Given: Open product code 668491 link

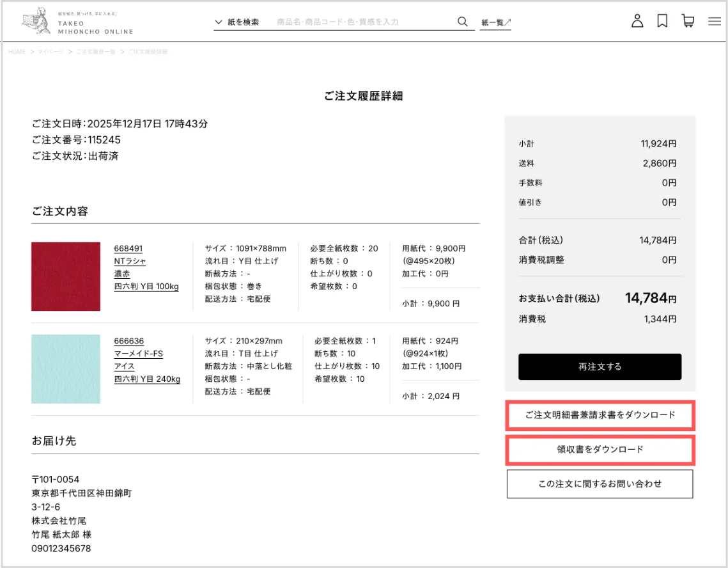Looking at the screenshot, I should (128, 249).
